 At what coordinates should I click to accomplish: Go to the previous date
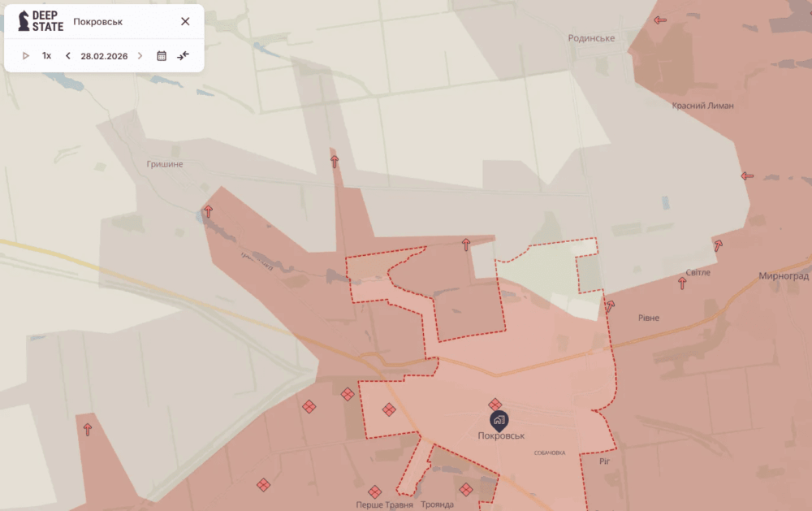pyautogui.click(x=68, y=56)
